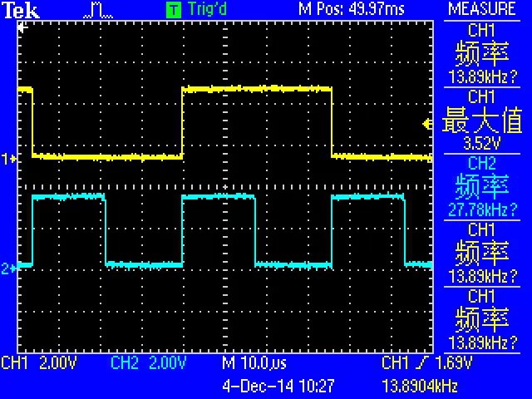Click the M 10.0µs timebase readout
Image resolution: width=532 pixels, height=399 pixels.
click(x=254, y=363)
